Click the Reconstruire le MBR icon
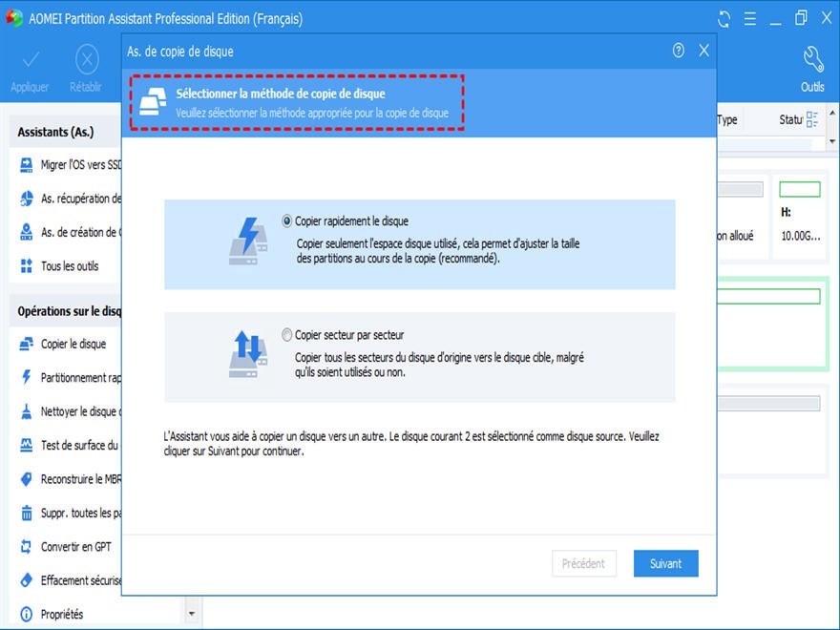Viewport: 840px width, 630px height. [x=26, y=479]
